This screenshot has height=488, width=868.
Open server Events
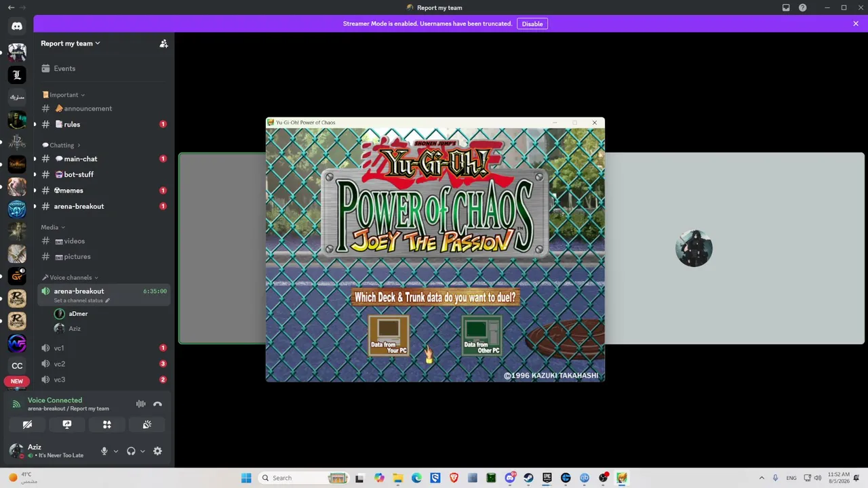pos(103,68)
